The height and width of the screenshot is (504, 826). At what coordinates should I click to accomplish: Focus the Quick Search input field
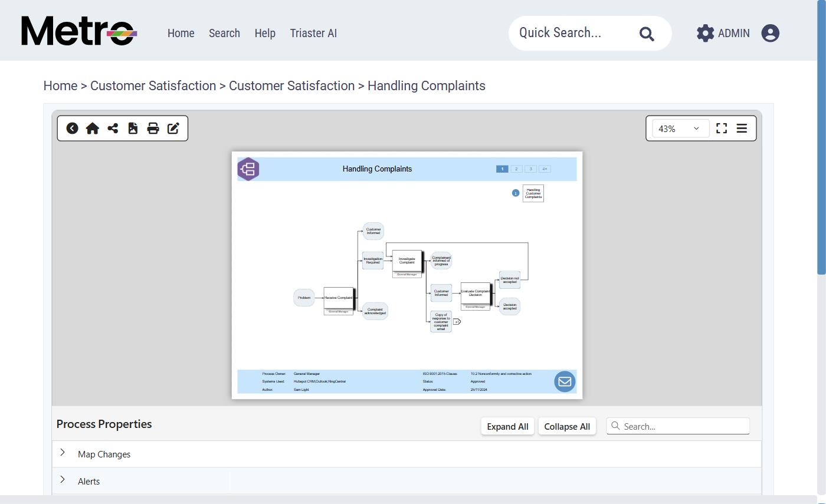coord(572,33)
